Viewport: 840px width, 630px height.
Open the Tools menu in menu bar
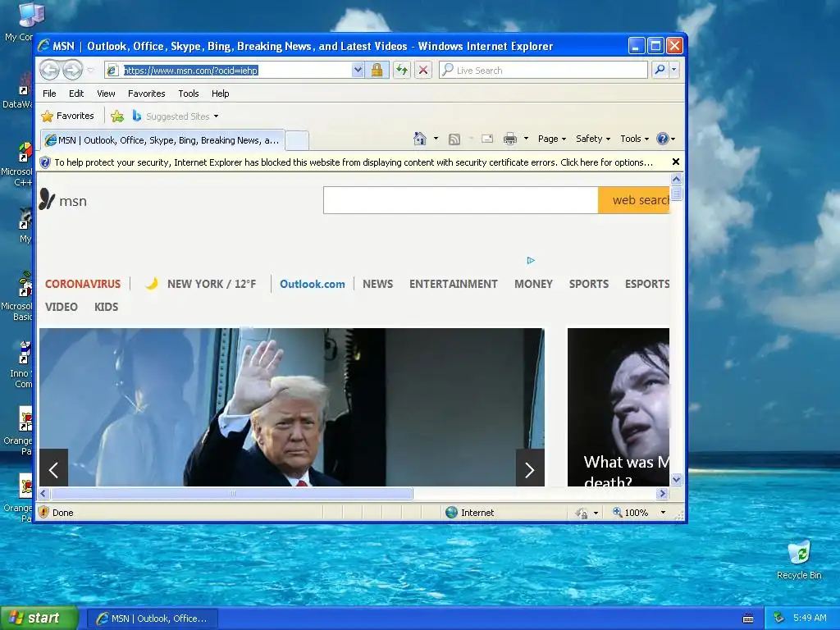tap(188, 94)
